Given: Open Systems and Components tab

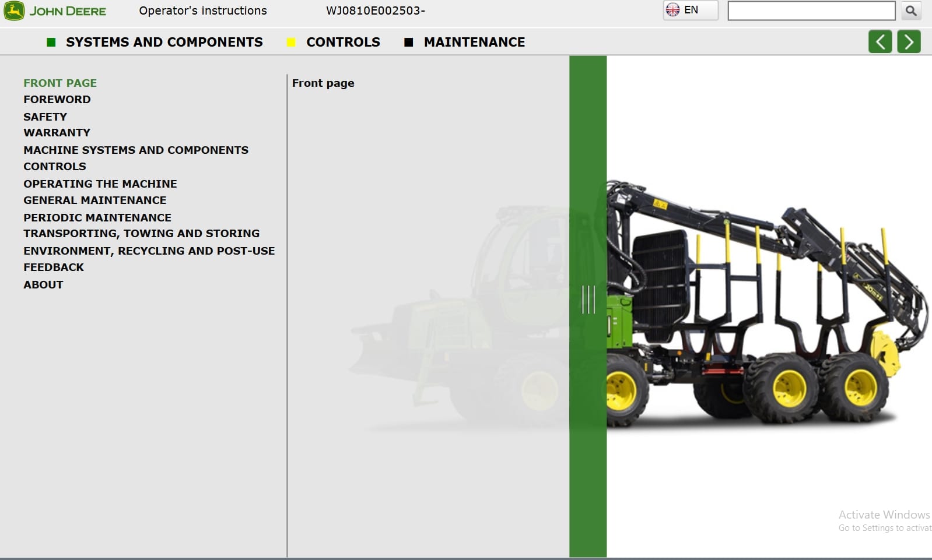Looking at the screenshot, I should pos(164,42).
